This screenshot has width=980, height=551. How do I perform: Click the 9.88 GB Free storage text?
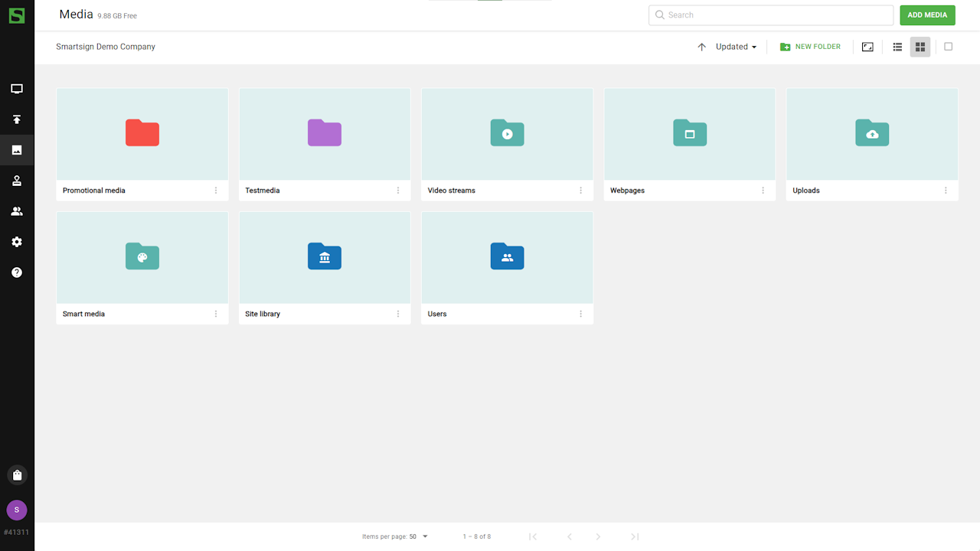[117, 16]
